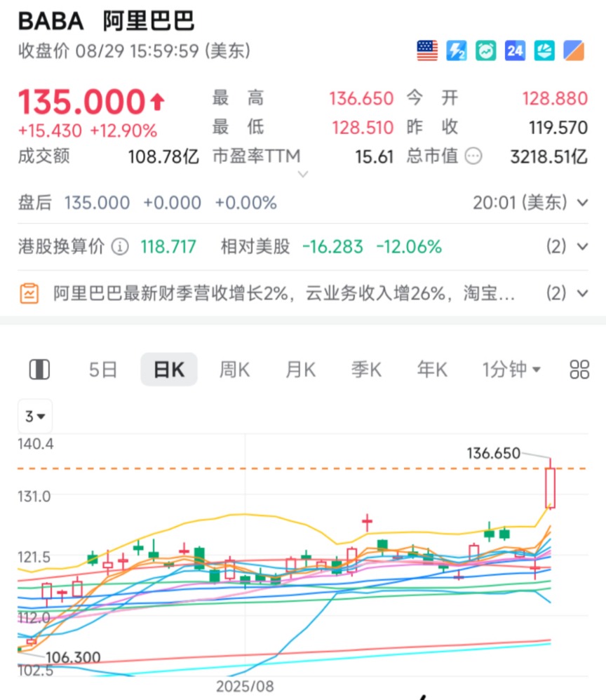Viewport: 606px width, 700px height.
Task: Switch to the 5日 chart tab
Action: click(102, 370)
